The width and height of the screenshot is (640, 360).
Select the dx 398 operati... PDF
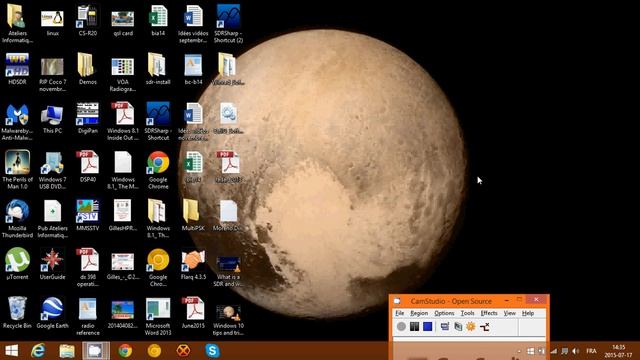tap(88, 267)
